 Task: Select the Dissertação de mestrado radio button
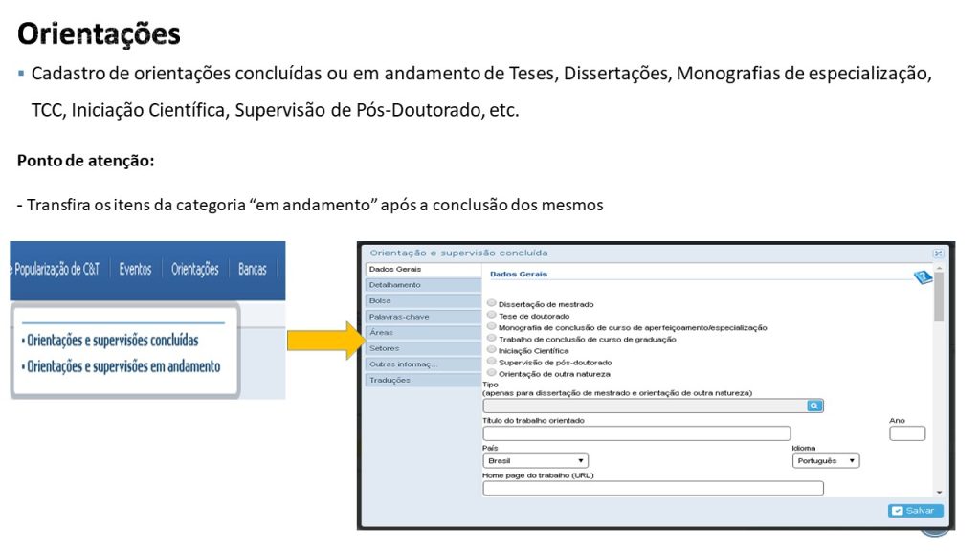[x=492, y=303]
